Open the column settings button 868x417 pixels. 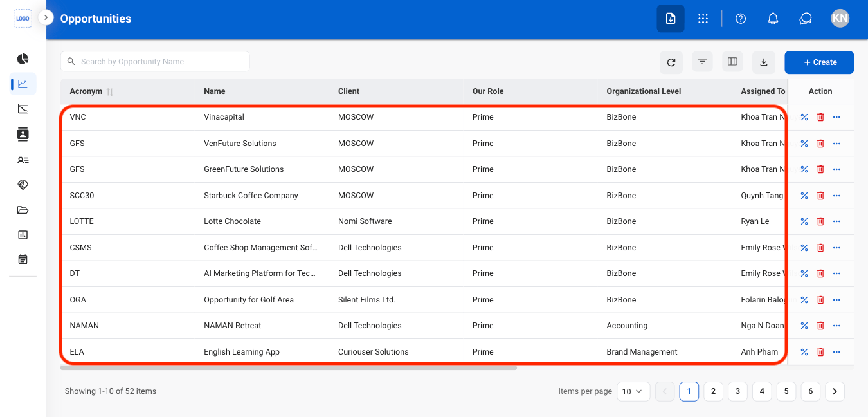pyautogui.click(x=732, y=62)
